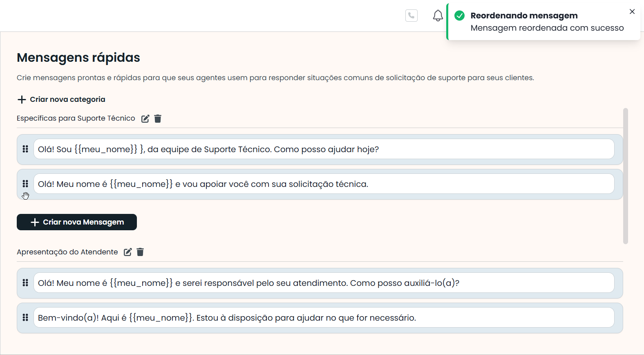Click drag handle of Bem-vindo(a) message

click(25, 318)
